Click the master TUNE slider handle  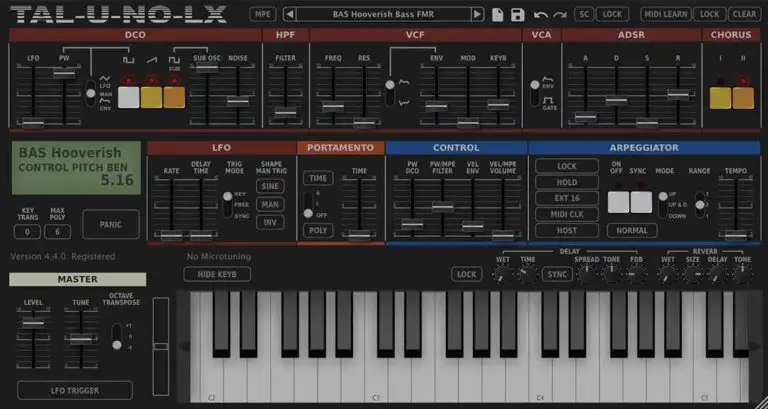(80, 338)
